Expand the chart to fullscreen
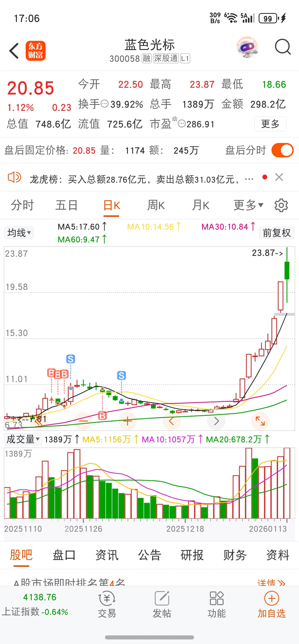The width and height of the screenshot is (299, 644). click(x=260, y=421)
